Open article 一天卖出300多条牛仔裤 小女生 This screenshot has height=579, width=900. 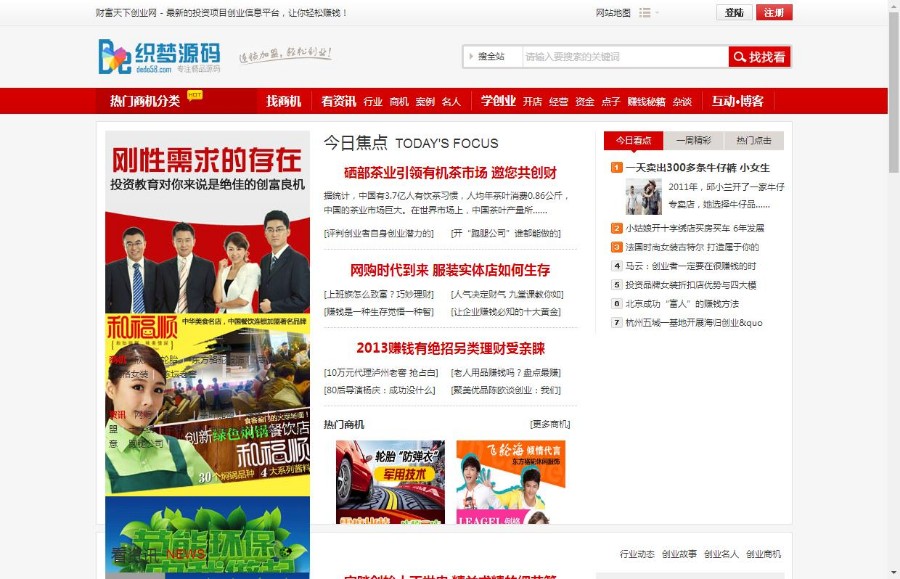pos(697,168)
